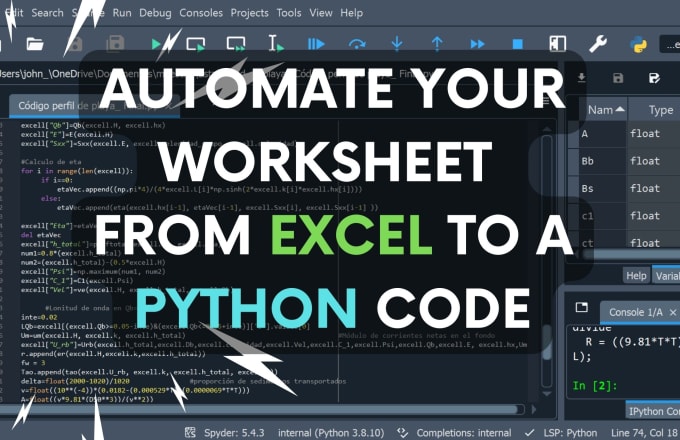Click the Spyder version status icon

coord(190,432)
